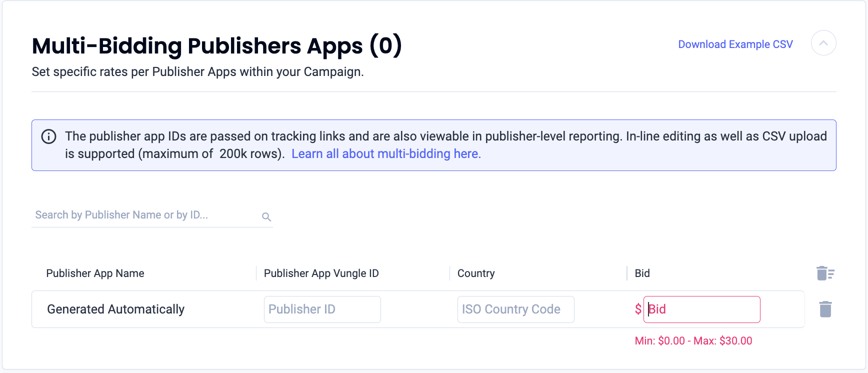This screenshot has width=868, height=373.
Task: Click the info circle icon in the banner
Action: click(x=48, y=136)
